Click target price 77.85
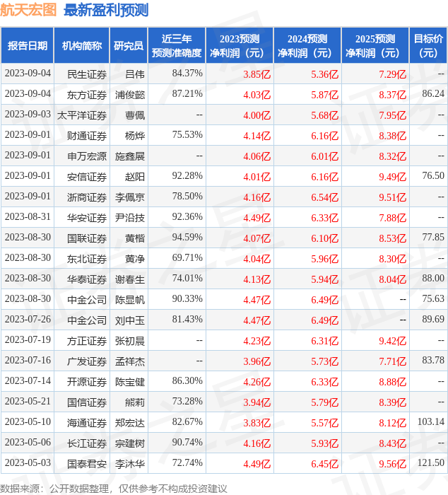The image size is (448, 495). 433,237
